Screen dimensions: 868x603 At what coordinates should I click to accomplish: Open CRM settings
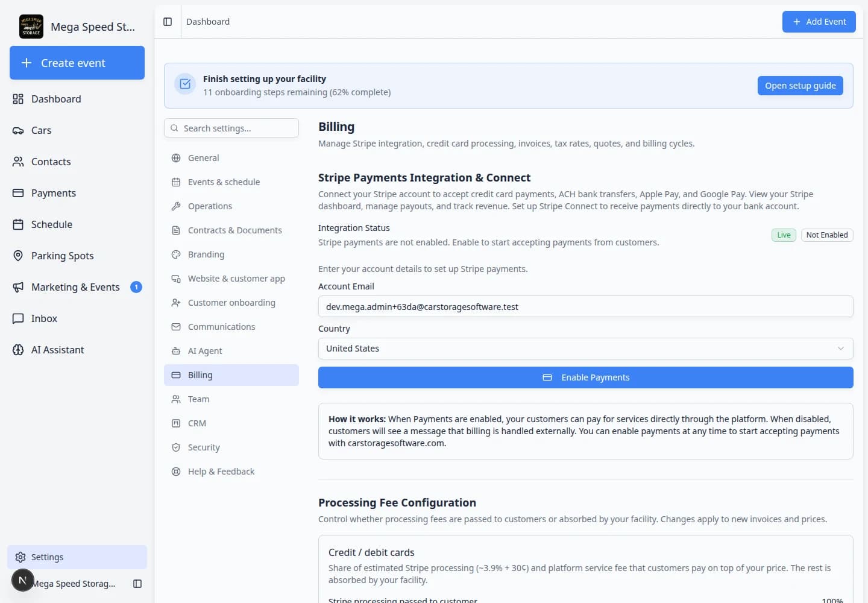click(x=231, y=423)
